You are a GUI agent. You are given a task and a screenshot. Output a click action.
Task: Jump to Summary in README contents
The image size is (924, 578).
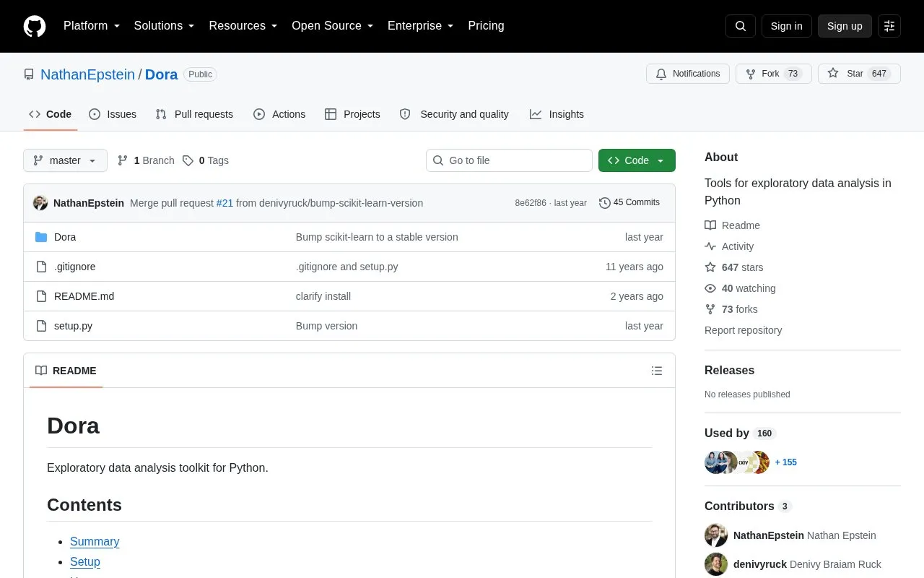click(95, 542)
